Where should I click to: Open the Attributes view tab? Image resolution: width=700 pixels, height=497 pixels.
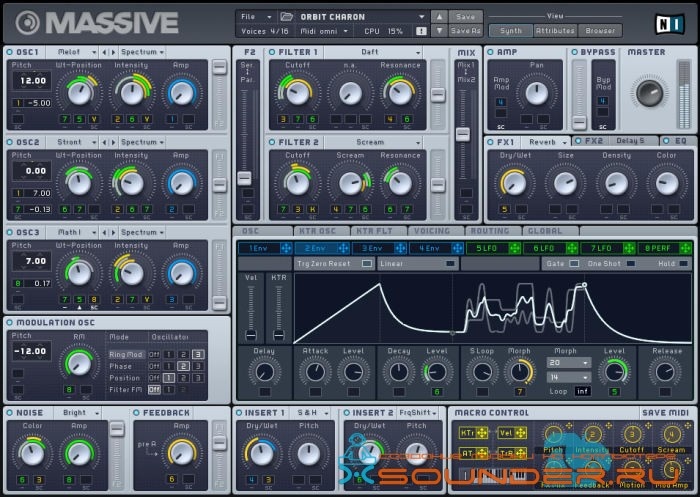(x=555, y=31)
